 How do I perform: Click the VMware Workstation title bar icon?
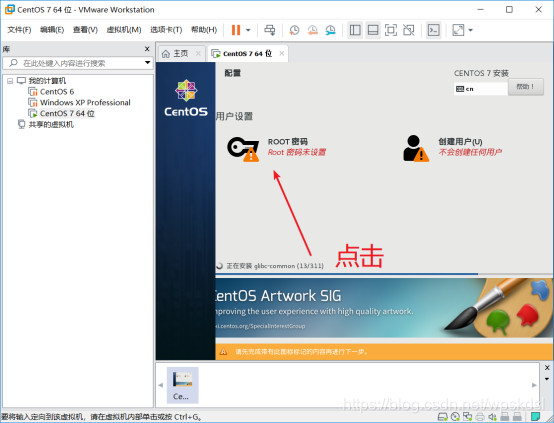[x=10, y=10]
